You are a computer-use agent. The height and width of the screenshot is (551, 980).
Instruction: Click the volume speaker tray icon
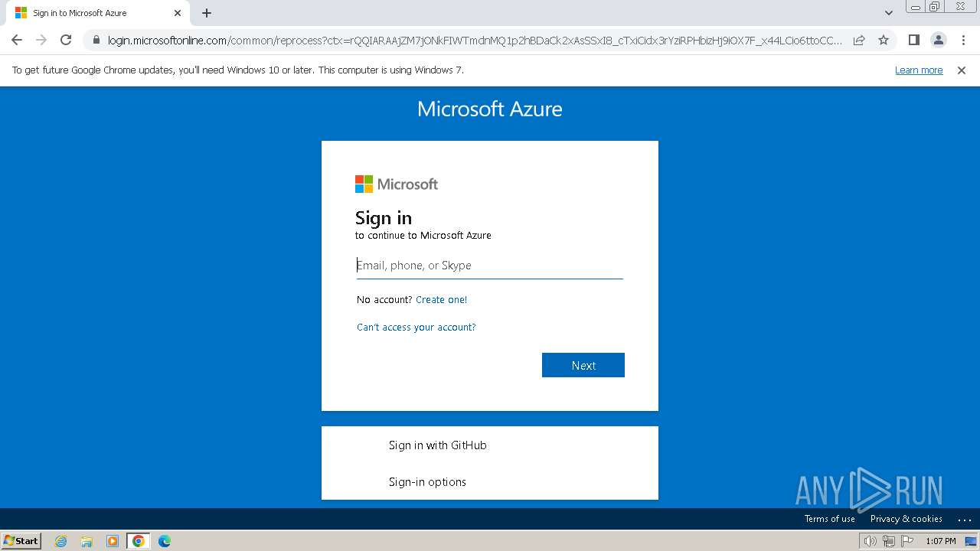pos(870,541)
